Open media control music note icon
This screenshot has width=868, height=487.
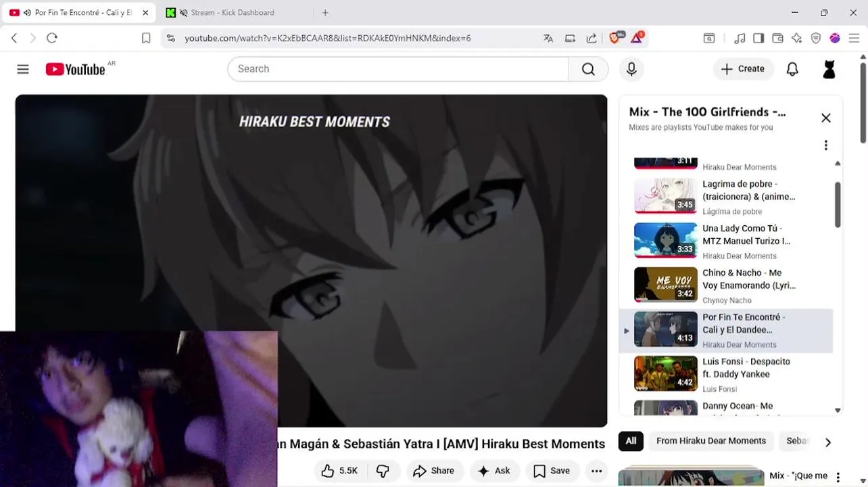740,39
